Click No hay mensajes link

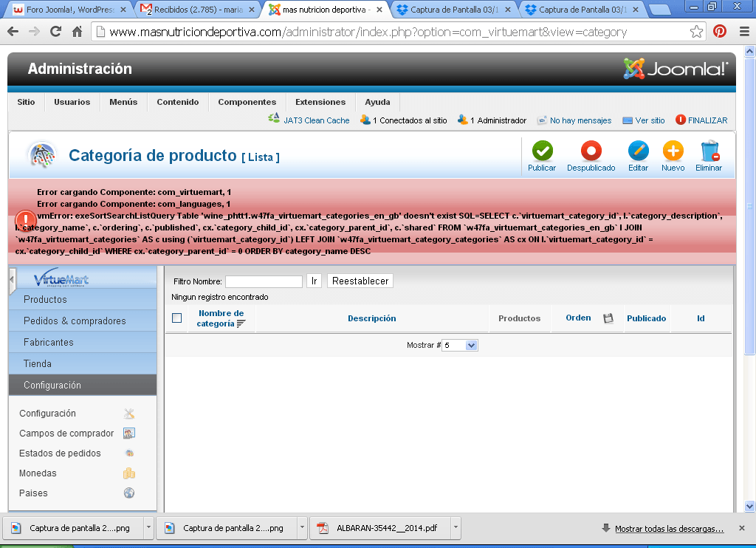click(x=580, y=120)
